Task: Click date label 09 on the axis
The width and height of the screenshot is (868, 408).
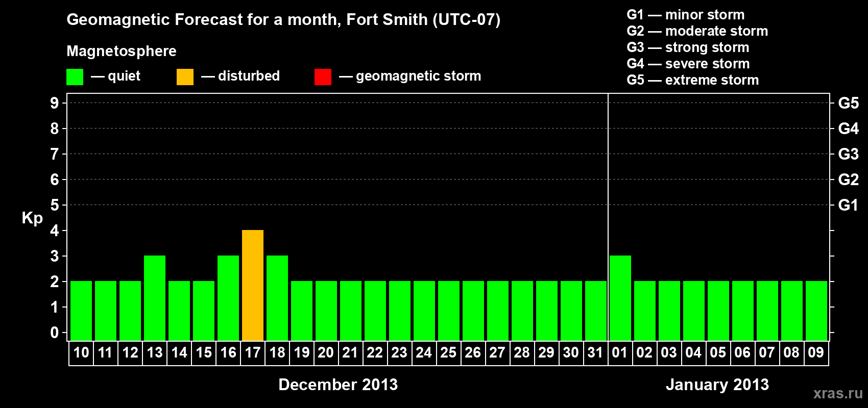Action: click(x=816, y=352)
